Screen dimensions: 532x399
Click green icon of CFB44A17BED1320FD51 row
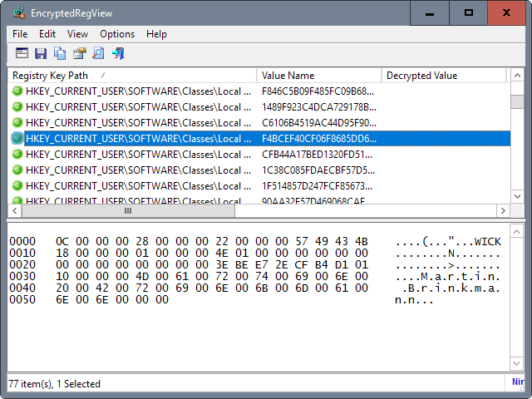[x=17, y=155]
